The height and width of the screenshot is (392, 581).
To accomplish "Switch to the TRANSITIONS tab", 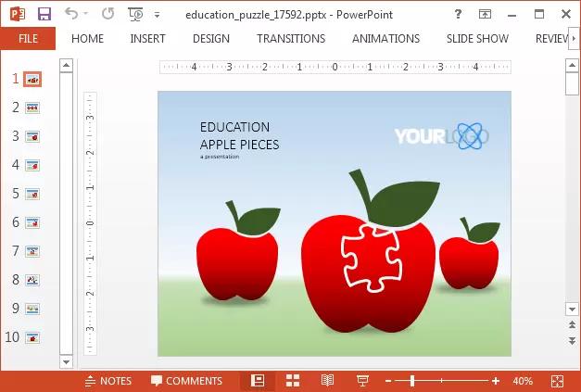I will (291, 38).
